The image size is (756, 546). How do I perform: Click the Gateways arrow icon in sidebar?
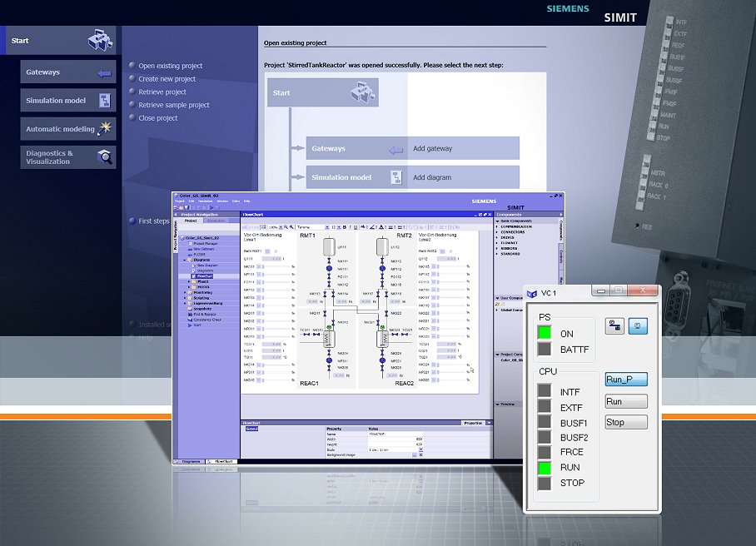[104, 73]
